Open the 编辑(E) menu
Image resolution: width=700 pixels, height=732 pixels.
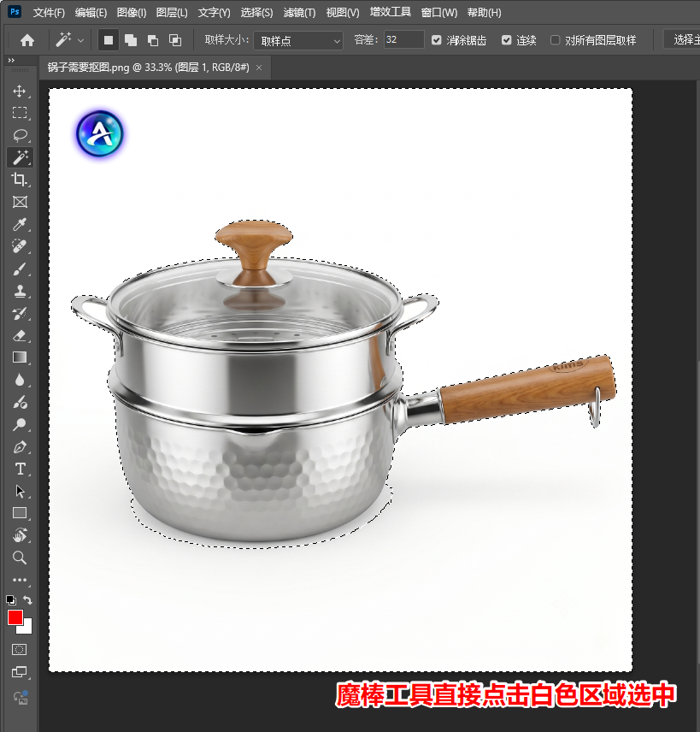coord(91,13)
